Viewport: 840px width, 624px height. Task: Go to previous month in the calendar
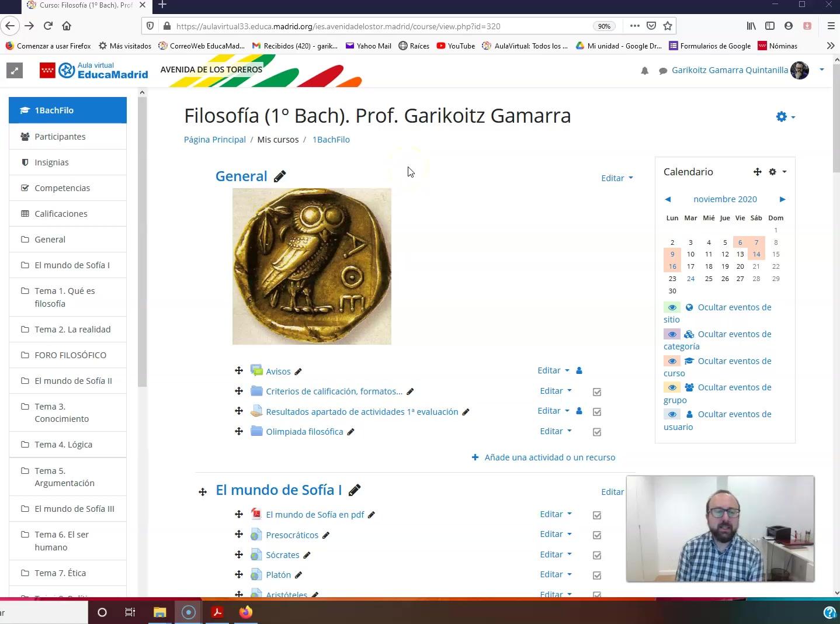(x=668, y=199)
